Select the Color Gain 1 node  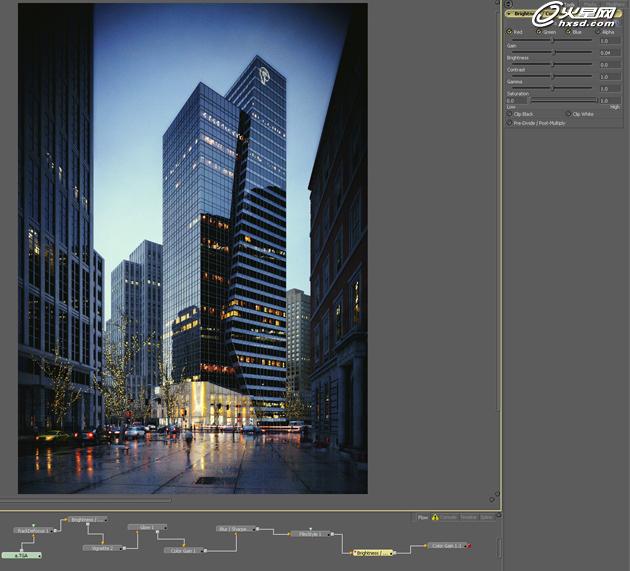click(181, 550)
